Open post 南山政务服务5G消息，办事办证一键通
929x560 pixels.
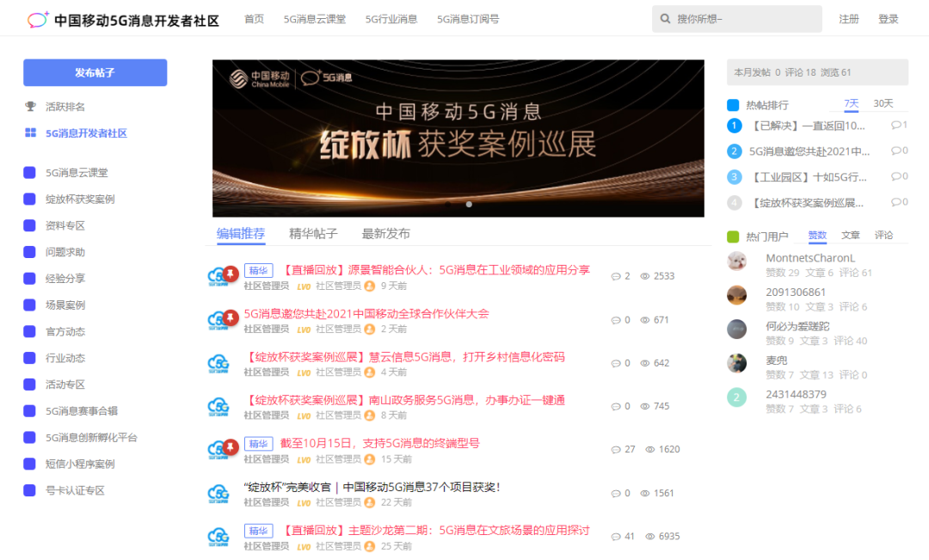coord(404,400)
